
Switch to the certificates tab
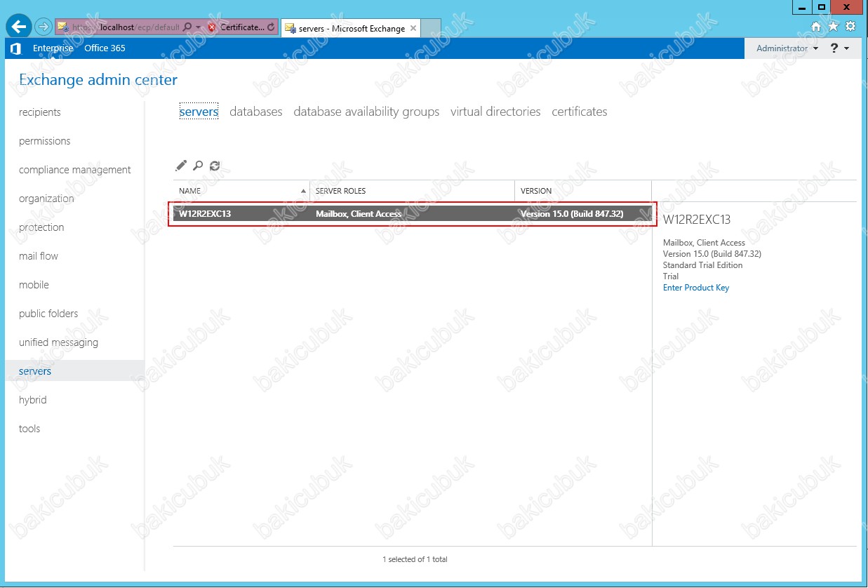click(x=580, y=112)
